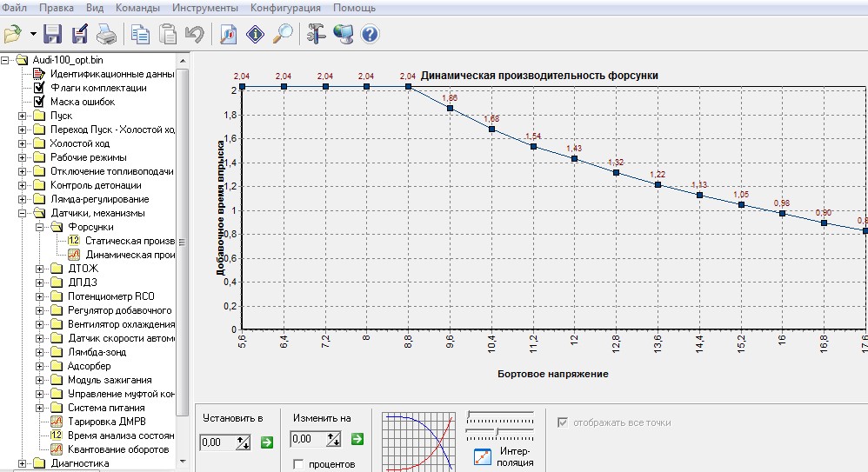Click the magnifying glass search icon

pyautogui.click(x=283, y=35)
